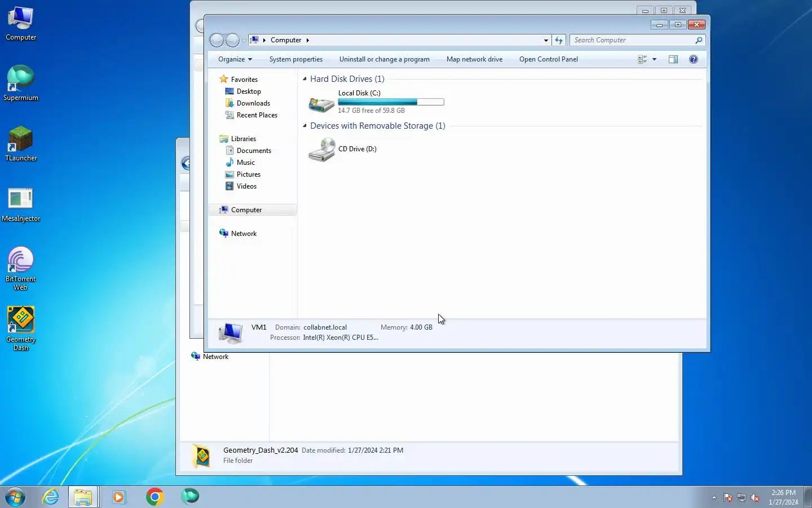Click Hard Disk Drives (1) header
This screenshot has height=508, width=812.
click(347, 79)
